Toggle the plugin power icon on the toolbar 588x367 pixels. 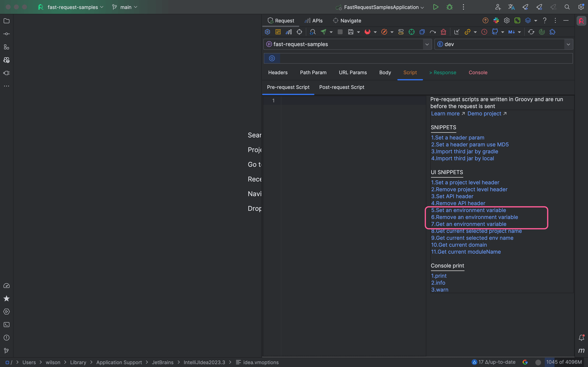coord(542,32)
